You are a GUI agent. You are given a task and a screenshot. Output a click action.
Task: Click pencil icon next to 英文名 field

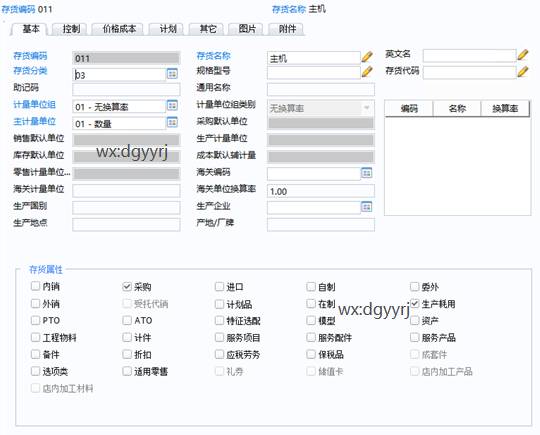pyautogui.click(x=522, y=55)
